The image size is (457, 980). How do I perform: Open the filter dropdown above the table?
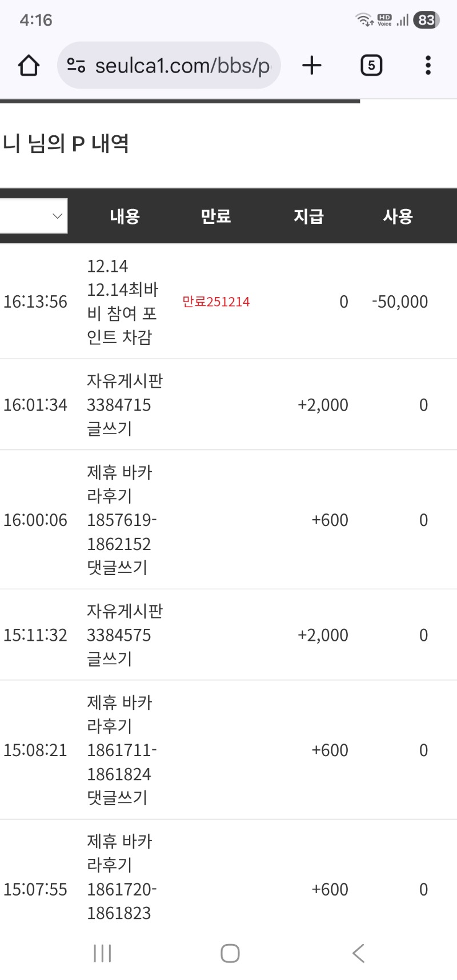point(33,215)
